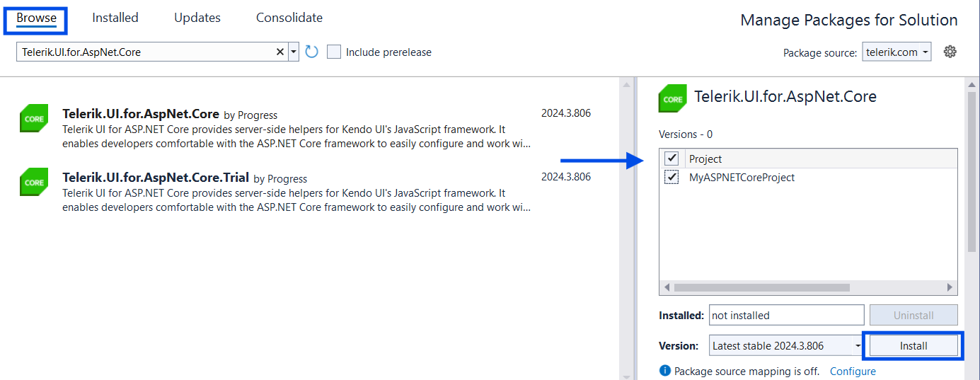Open the NuGet settings gear icon

tap(950, 52)
